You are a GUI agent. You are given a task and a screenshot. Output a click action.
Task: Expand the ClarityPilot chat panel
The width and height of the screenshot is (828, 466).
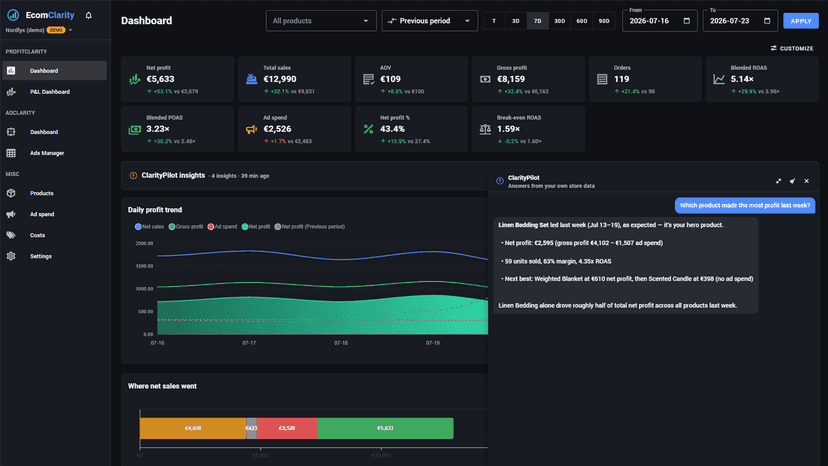point(778,181)
